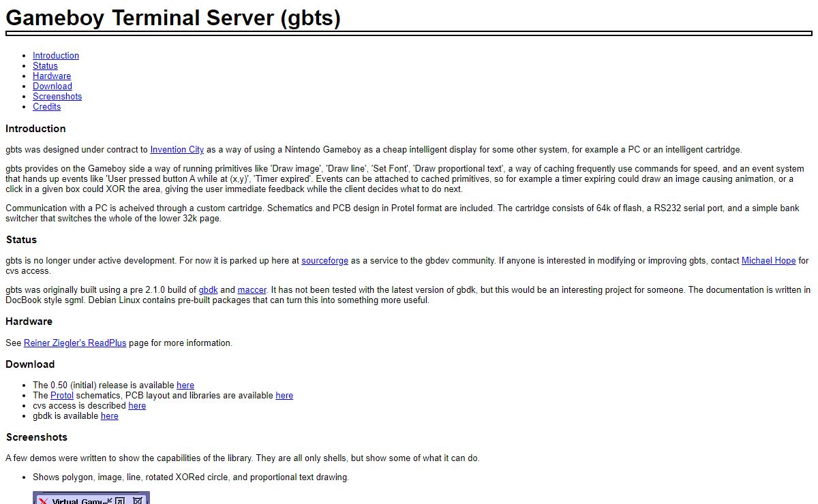Jump to Status via the contents list

[45, 66]
